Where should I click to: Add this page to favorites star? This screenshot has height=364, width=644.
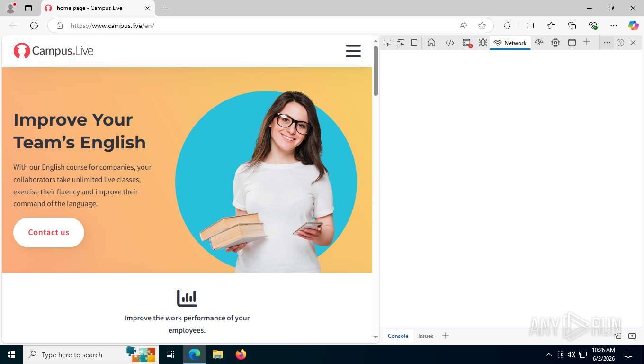point(482,26)
